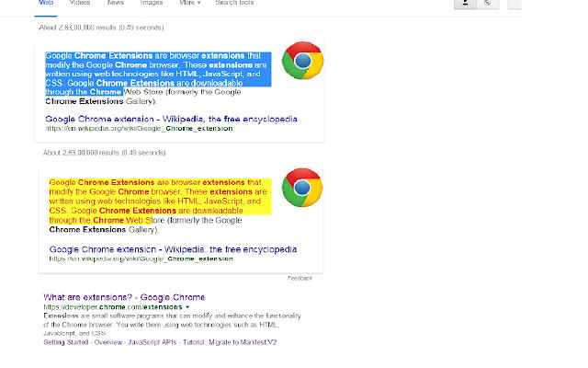This screenshot has height=368, width=588.
Task: Open the 'What are extensions? - Google Chrome' result
Action: point(124,297)
